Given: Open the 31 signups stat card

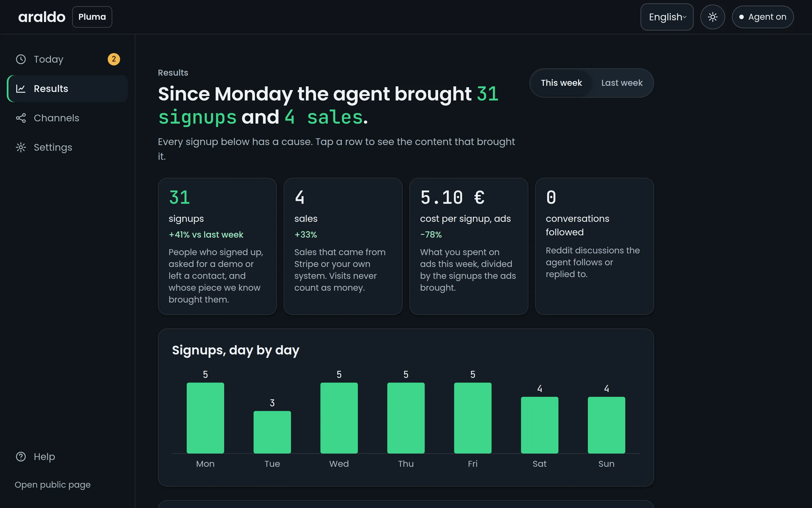Looking at the screenshot, I should 217,246.
